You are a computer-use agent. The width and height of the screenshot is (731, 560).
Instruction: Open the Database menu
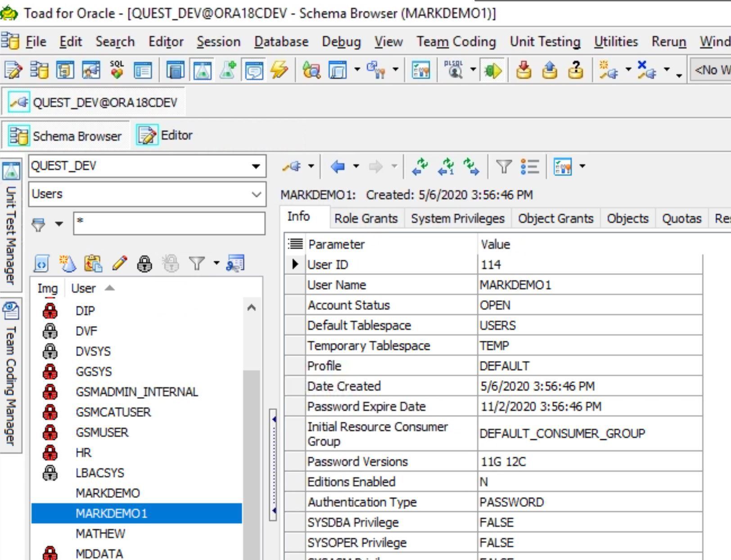point(281,42)
